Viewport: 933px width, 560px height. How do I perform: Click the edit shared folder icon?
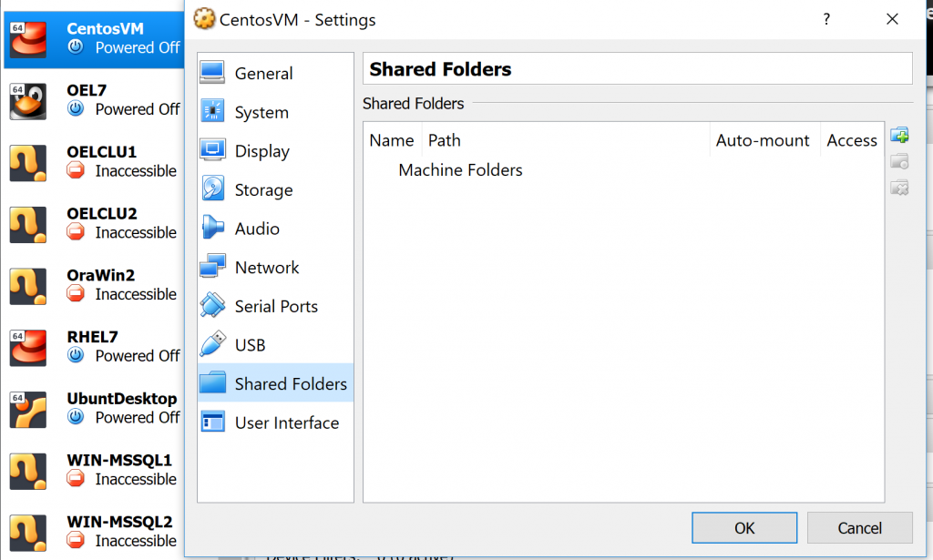click(x=899, y=162)
